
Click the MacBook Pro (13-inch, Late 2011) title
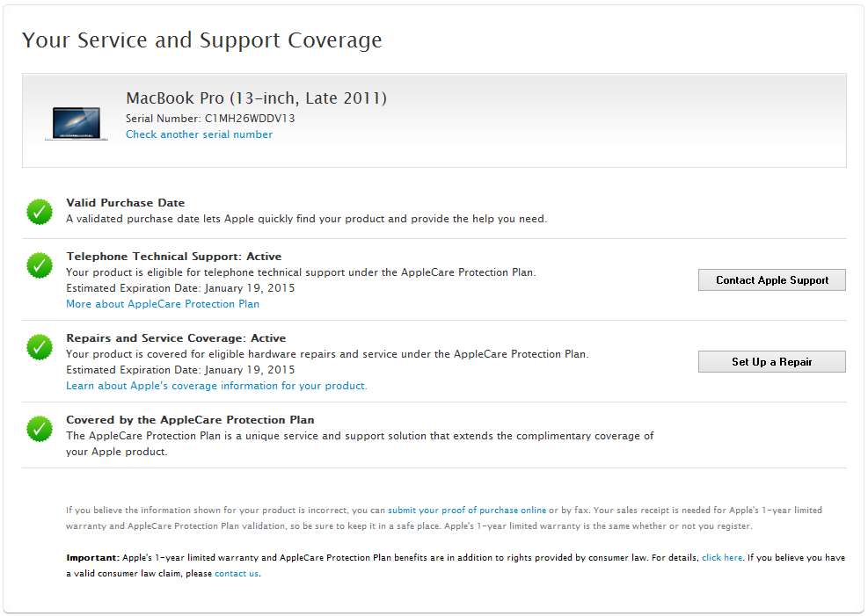[x=256, y=98]
